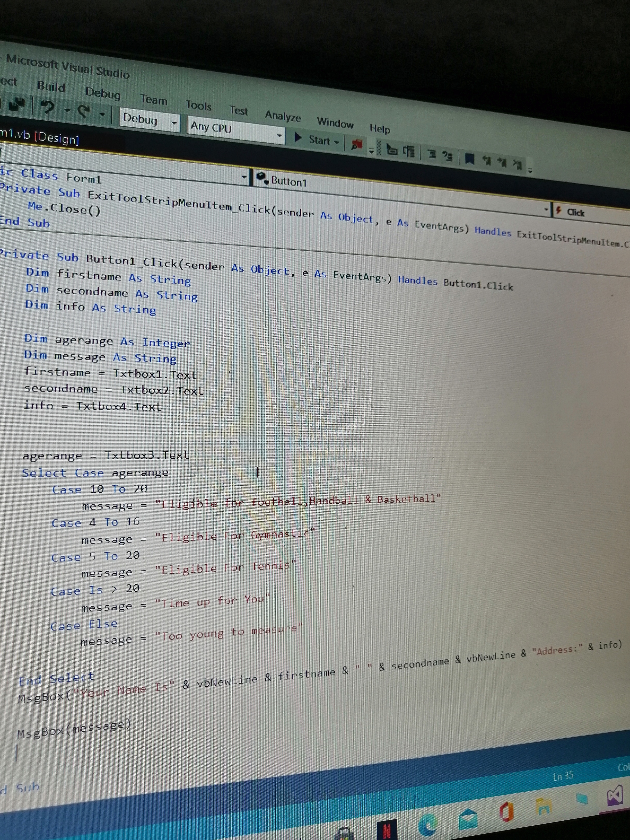Open the Tools menu
Image resolution: width=630 pixels, height=840 pixels.
point(199,105)
